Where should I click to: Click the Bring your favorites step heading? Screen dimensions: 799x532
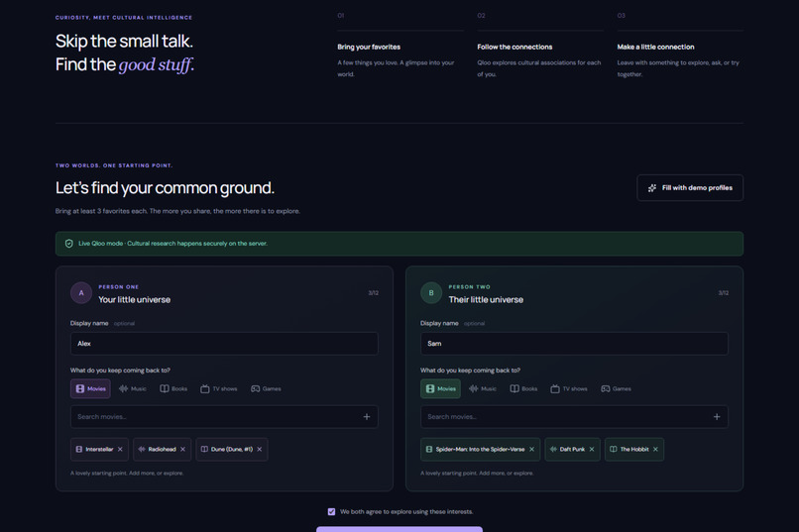click(x=369, y=47)
